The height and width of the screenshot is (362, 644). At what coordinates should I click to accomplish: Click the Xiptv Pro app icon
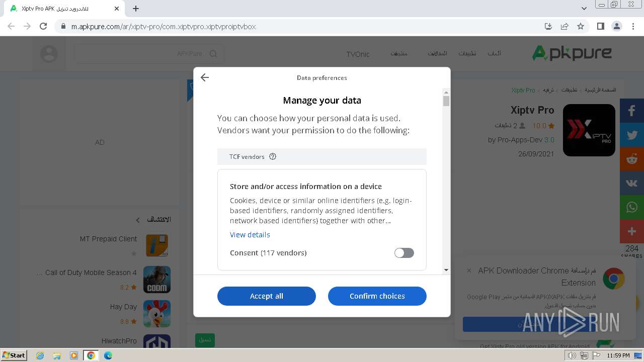[589, 130]
